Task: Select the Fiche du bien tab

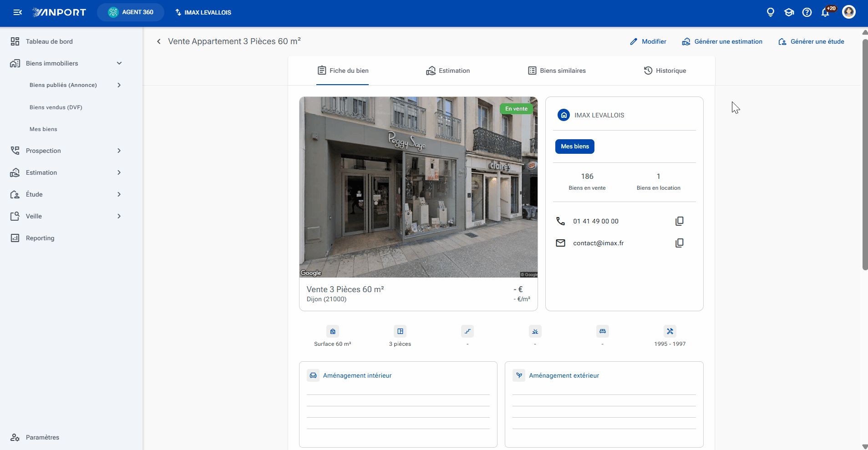Action: click(343, 71)
